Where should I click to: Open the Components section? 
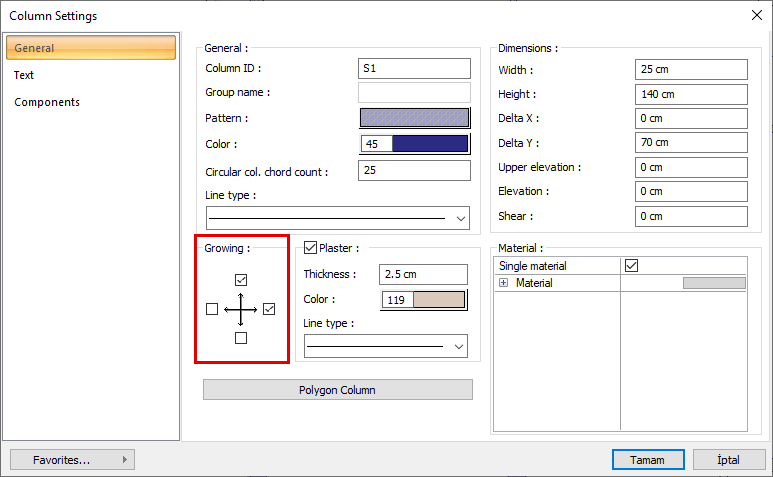tap(47, 102)
